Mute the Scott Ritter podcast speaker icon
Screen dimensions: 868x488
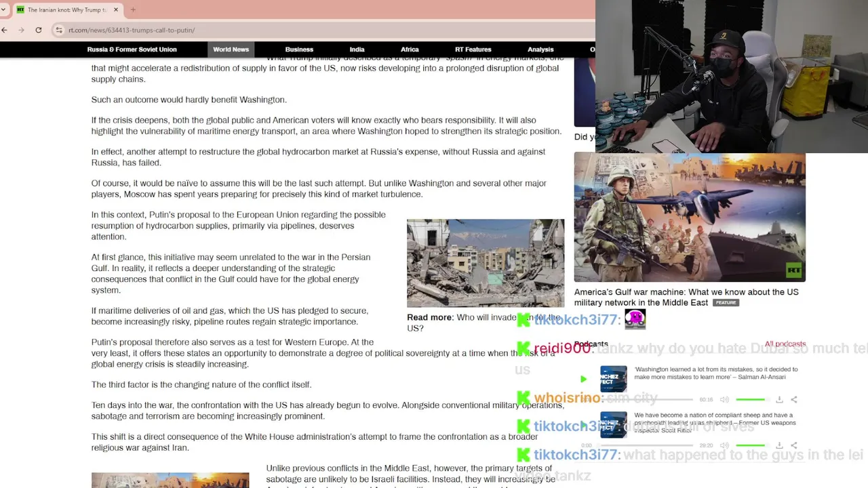tap(724, 445)
